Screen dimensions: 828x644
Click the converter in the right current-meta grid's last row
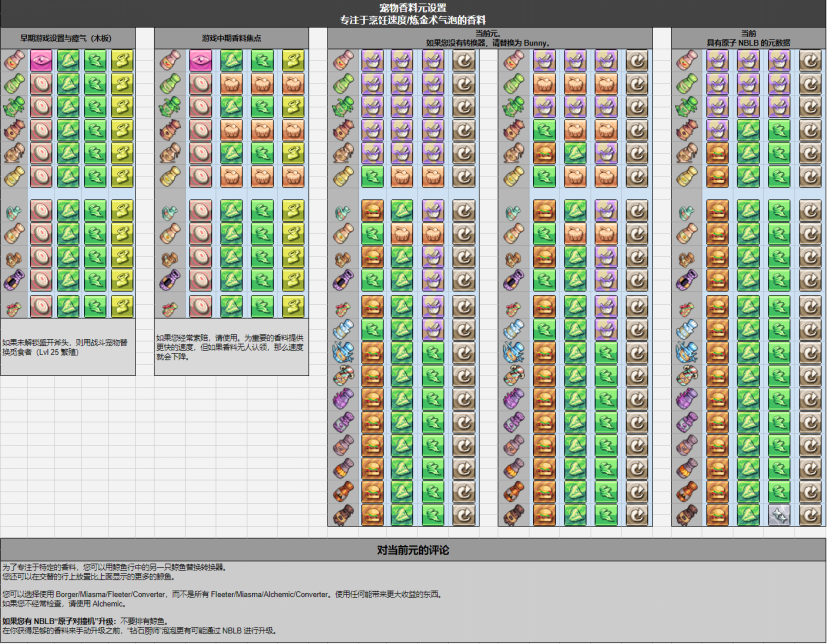[637, 515]
